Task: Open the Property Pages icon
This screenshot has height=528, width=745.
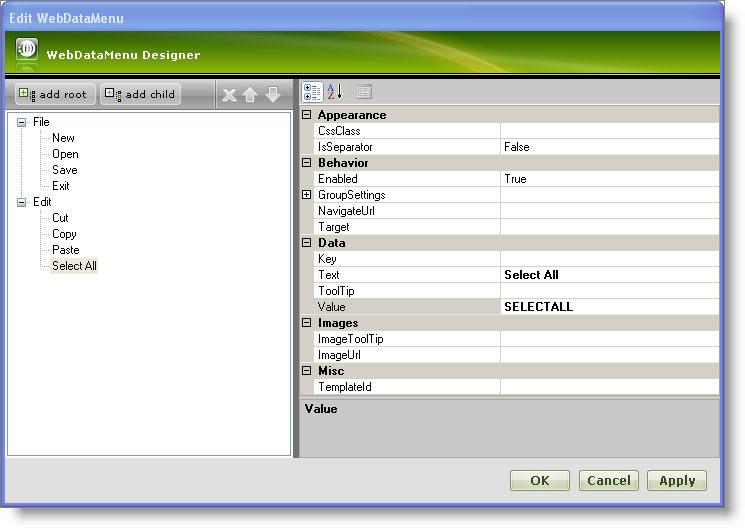Action: tap(364, 92)
